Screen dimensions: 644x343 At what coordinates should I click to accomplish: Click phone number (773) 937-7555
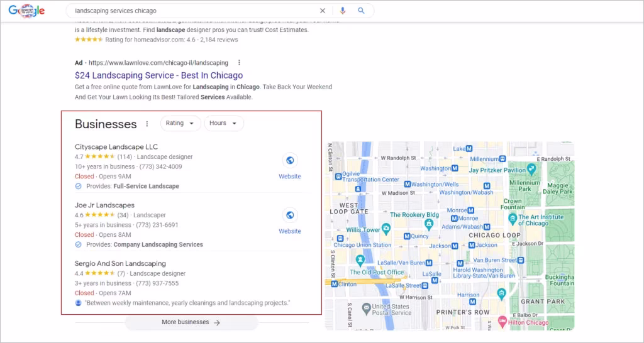click(157, 283)
